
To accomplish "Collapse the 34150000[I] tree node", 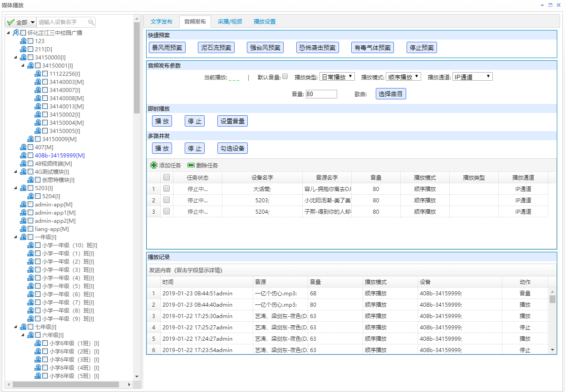I will (15, 57).
